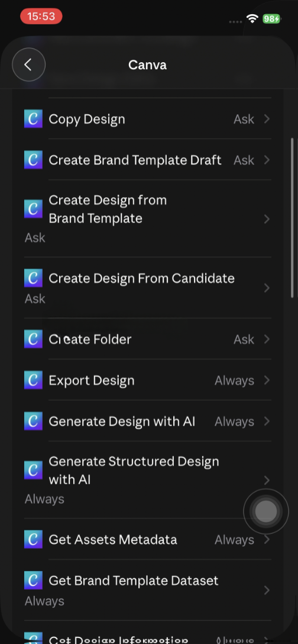Tap the back arrow button
Screen dimensions: 298x644
coord(28,65)
